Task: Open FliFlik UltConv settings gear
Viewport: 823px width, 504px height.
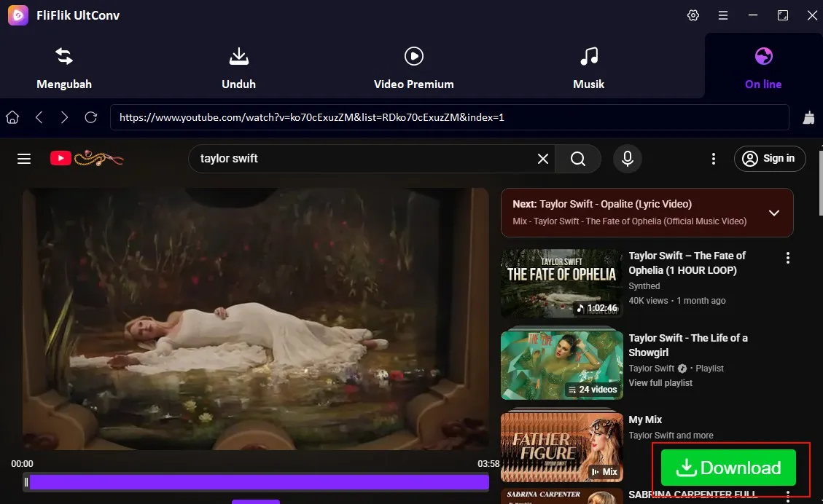Action: tap(693, 15)
